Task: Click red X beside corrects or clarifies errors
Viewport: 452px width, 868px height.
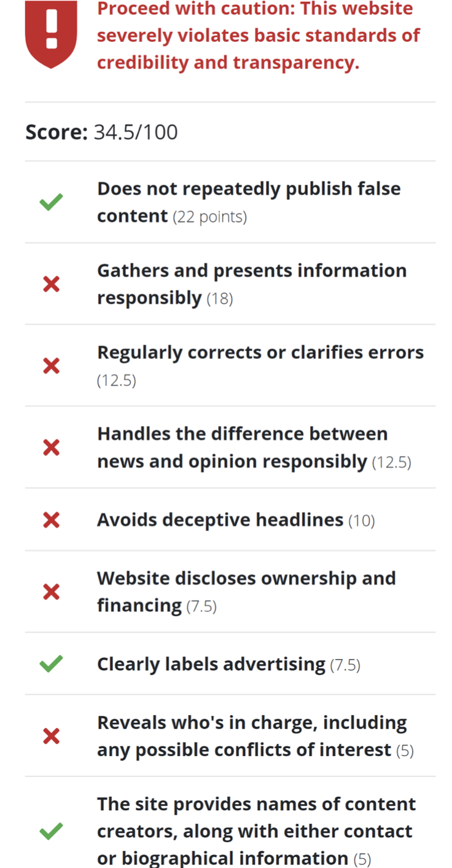Action: tap(51, 366)
